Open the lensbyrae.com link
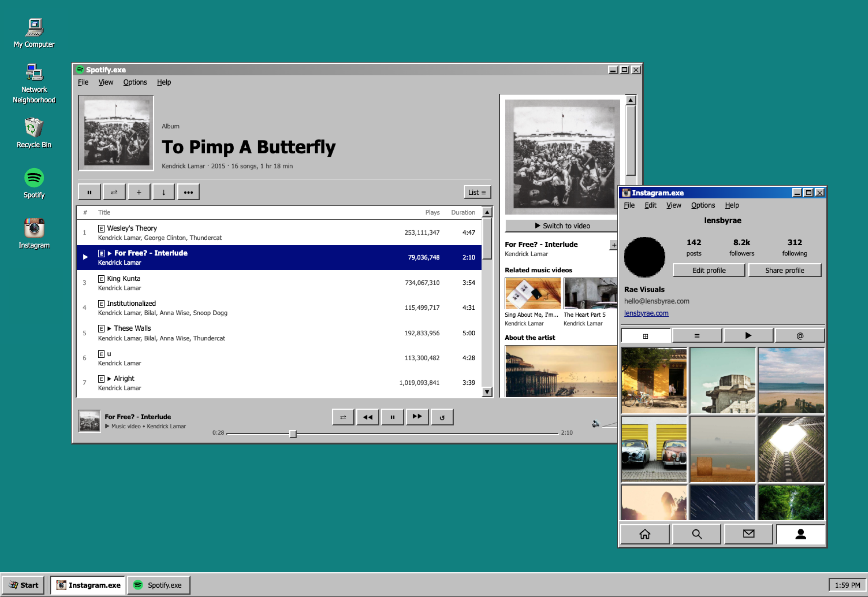Viewport: 868px width, 597px height. [646, 313]
